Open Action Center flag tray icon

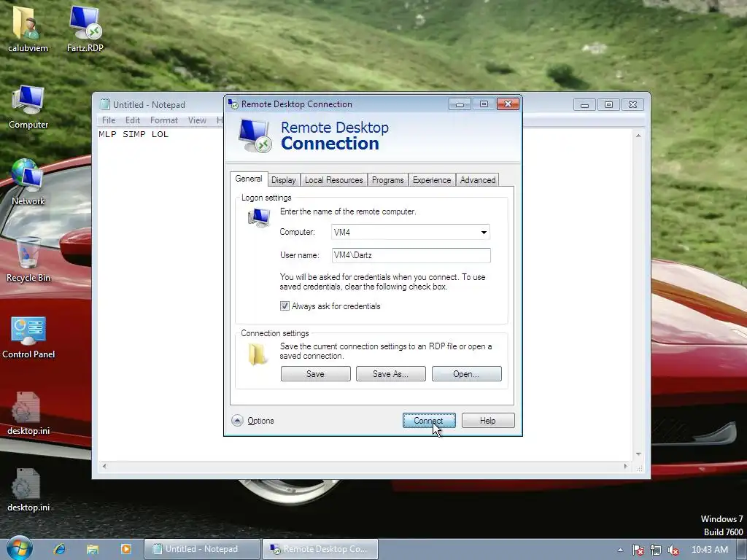click(638, 550)
